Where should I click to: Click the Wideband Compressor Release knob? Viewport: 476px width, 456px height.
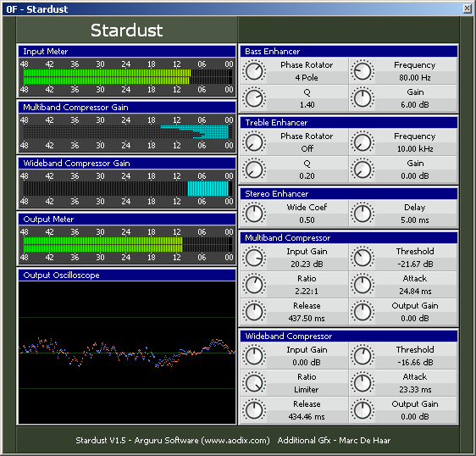point(254,410)
